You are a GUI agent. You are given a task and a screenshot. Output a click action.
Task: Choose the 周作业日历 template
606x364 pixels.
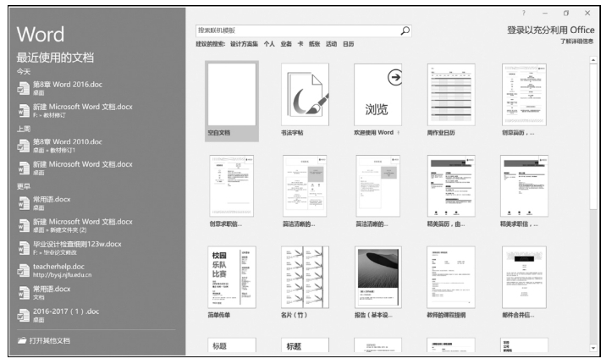pyautogui.click(x=451, y=101)
